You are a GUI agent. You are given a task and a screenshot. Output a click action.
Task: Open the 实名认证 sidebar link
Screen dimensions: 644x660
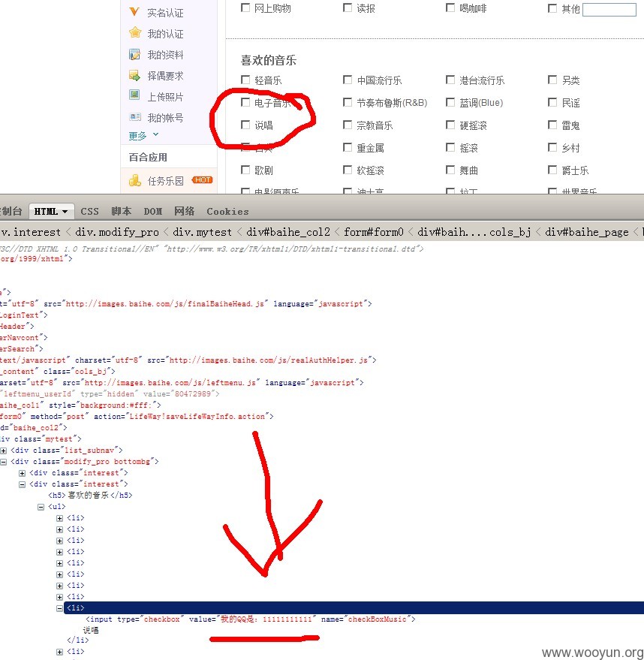click(x=165, y=13)
